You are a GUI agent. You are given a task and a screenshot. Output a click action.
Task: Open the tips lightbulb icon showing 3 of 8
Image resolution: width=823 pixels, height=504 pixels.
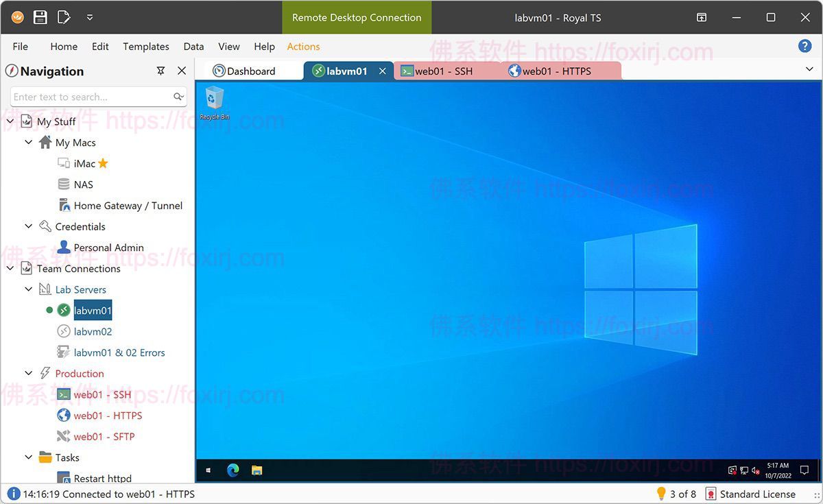[x=660, y=494]
